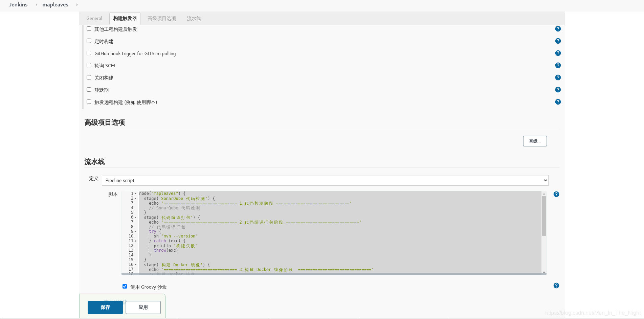This screenshot has height=319, width=644.
Task: Click the 保存 save button
Action: 105,307
